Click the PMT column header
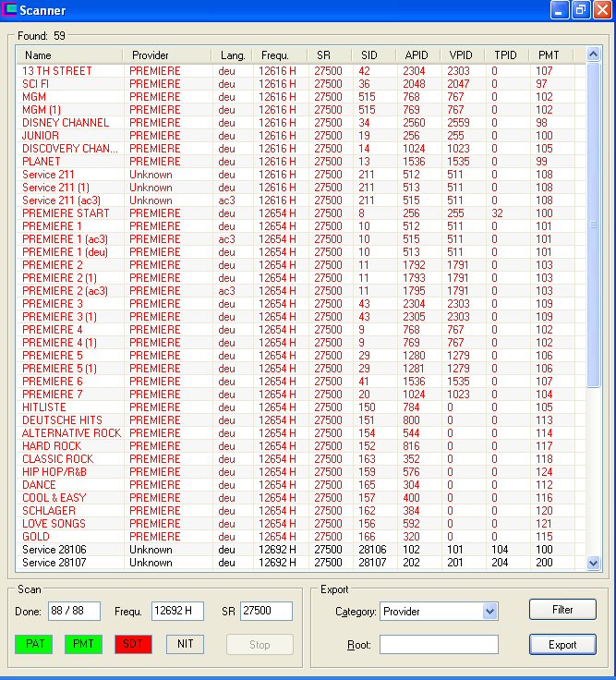Screen dimensions: 616x680 pyautogui.click(x=551, y=55)
